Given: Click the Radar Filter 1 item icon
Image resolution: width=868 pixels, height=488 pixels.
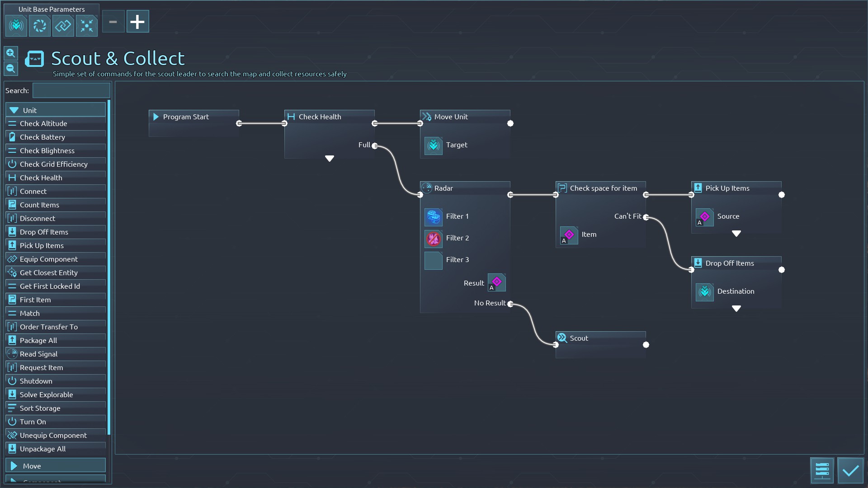Looking at the screenshot, I should pos(433,217).
